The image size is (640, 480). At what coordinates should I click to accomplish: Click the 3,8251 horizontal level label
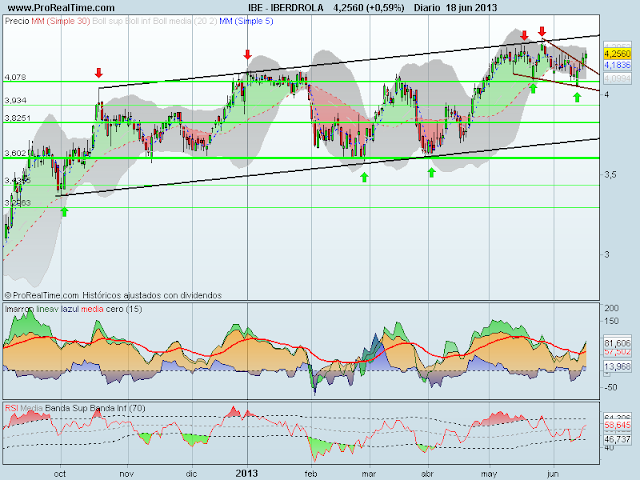(18, 118)
